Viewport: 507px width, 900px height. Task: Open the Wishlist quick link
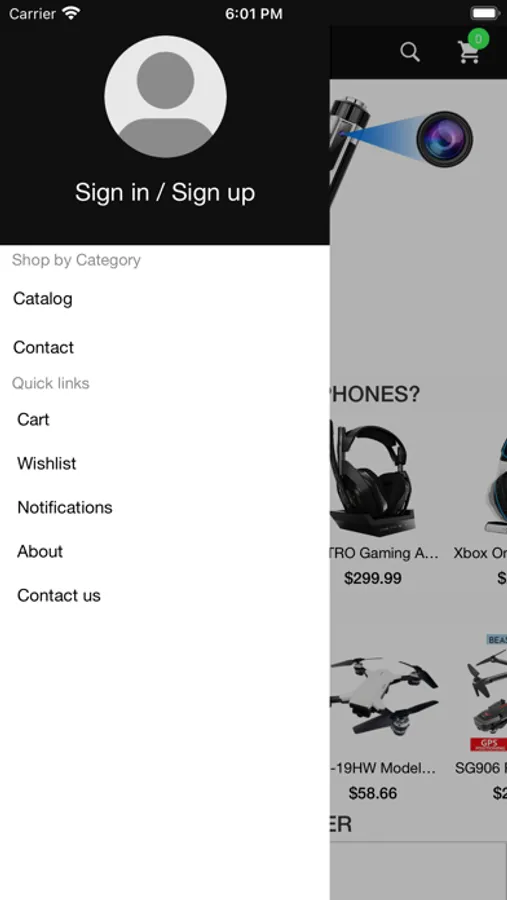47,463
